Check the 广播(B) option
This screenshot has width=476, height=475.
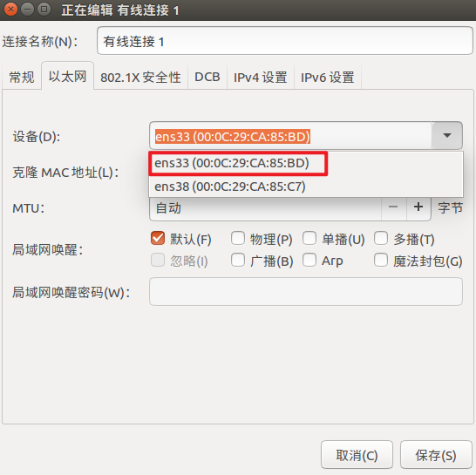click(x=238, y=260)
